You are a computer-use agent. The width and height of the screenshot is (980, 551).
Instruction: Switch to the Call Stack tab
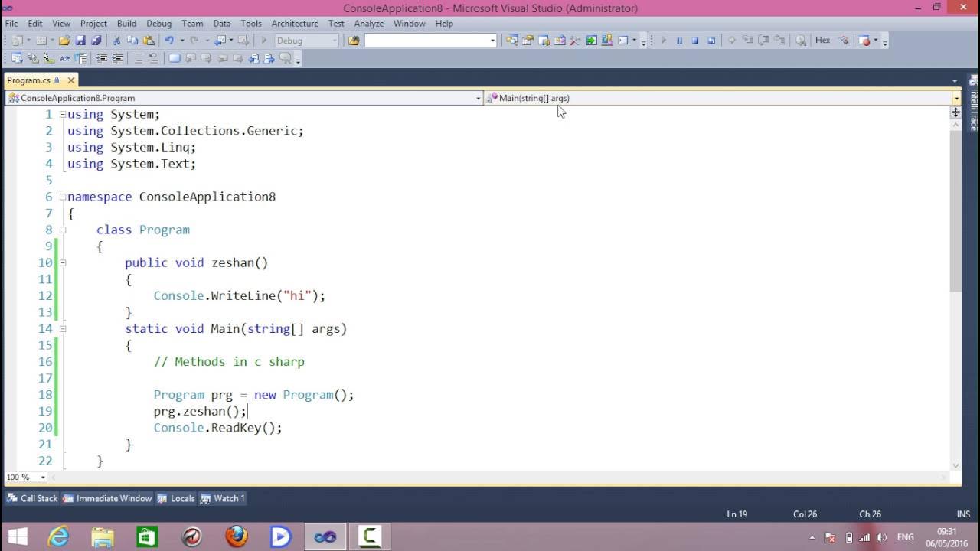[x=32, y=498]
